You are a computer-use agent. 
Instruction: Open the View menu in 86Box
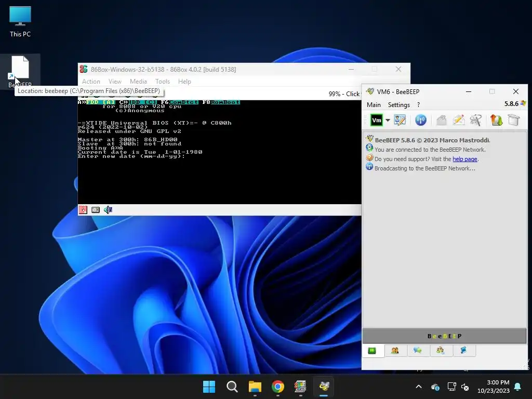(x=115, y=82)
